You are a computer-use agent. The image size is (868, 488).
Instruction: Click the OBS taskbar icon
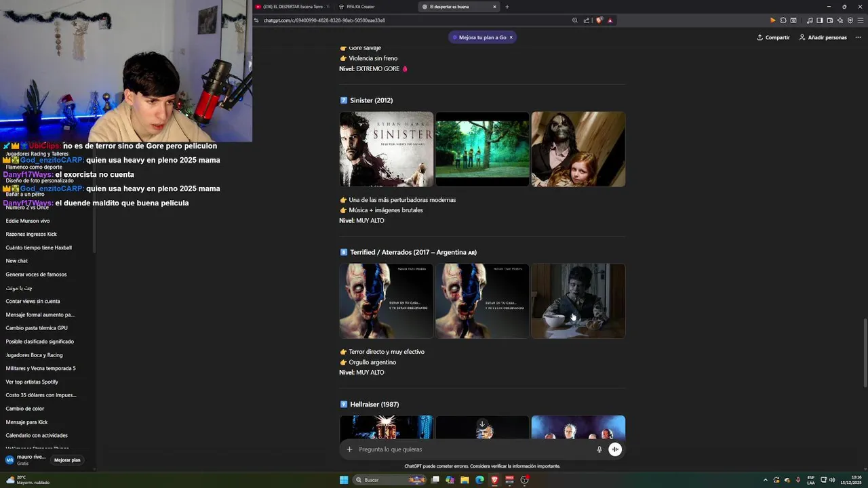point(524,480)
